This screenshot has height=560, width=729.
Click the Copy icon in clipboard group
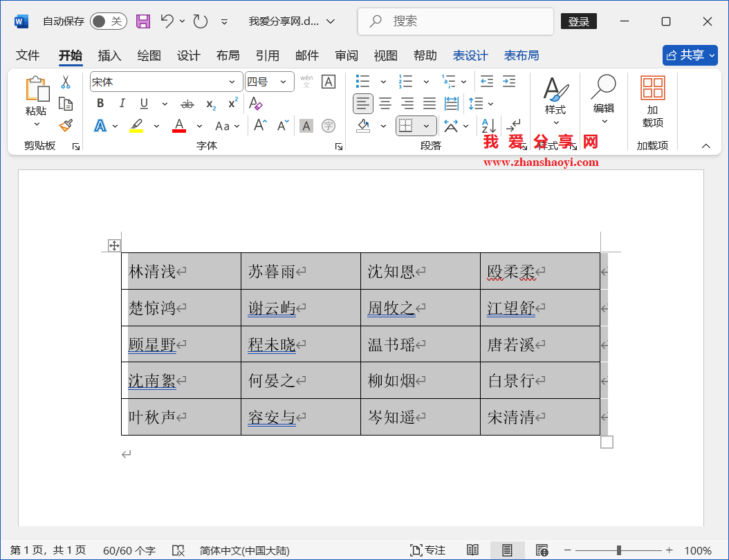pos(66,104)
